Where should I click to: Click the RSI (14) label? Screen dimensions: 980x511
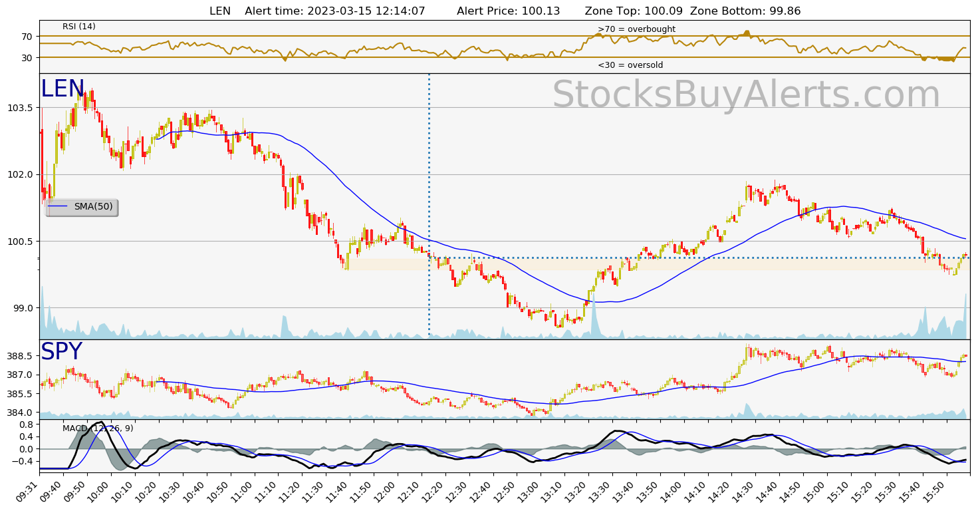click(79, 27)
